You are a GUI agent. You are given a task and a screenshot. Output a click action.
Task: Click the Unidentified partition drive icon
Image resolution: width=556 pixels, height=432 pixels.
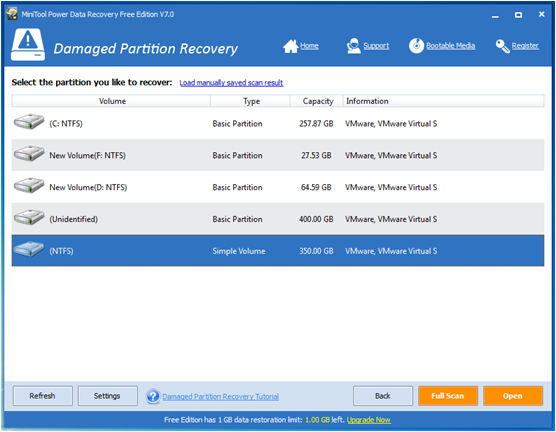point(29,217)
